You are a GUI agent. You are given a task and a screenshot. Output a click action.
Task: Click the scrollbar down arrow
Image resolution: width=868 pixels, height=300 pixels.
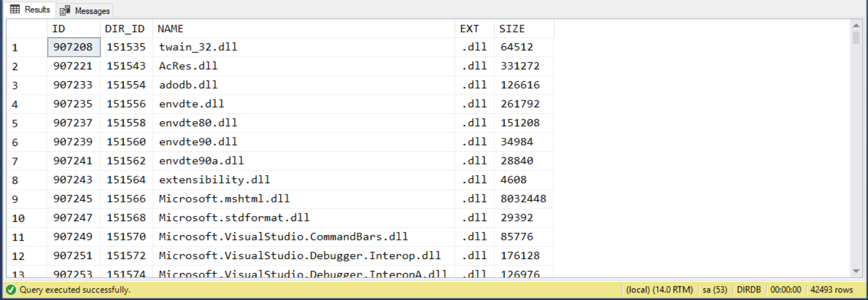[x=856, y=271]
